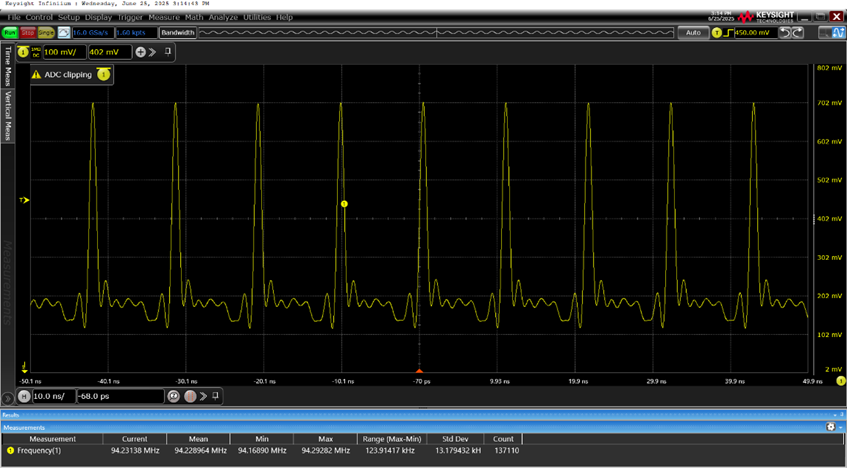Expand the left measurements sidebar chevron
Screen dimensions: 847x468
coord(8,399)
